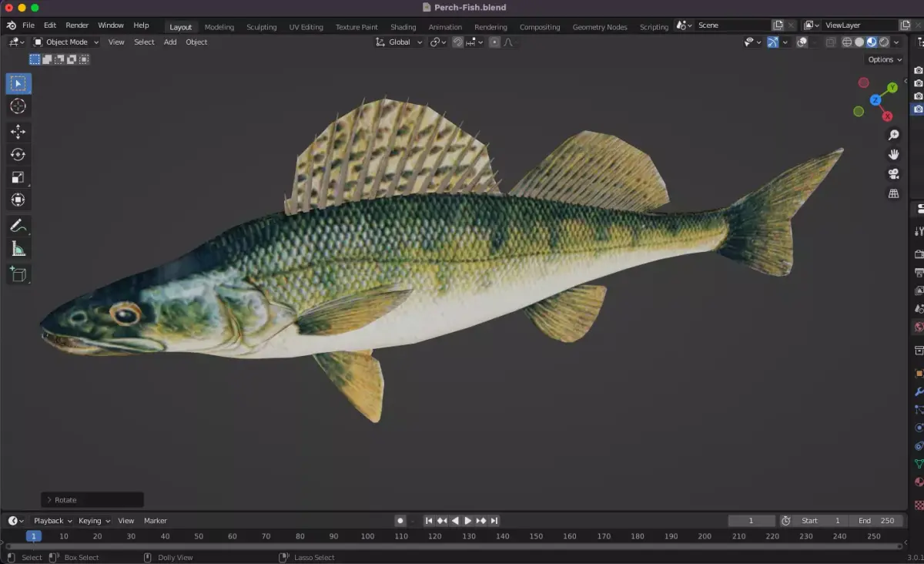924x564 pixels.
Task: Switch to the Geometry Nodes workspace tab
Action: click(600, 27)
